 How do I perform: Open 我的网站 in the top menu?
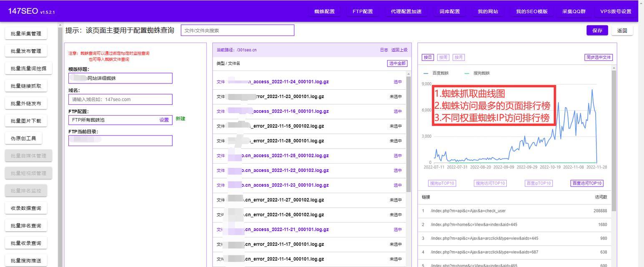click(x=488, y=11)
